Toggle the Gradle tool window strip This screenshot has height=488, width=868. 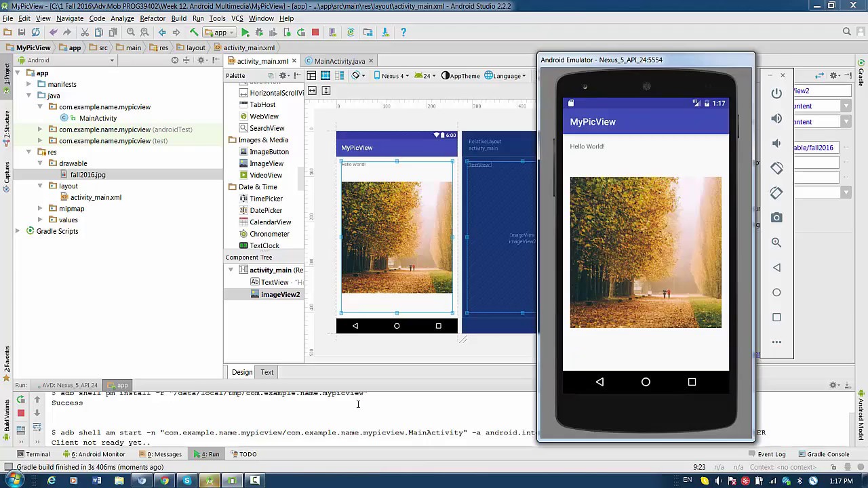[x=861, y=73]
